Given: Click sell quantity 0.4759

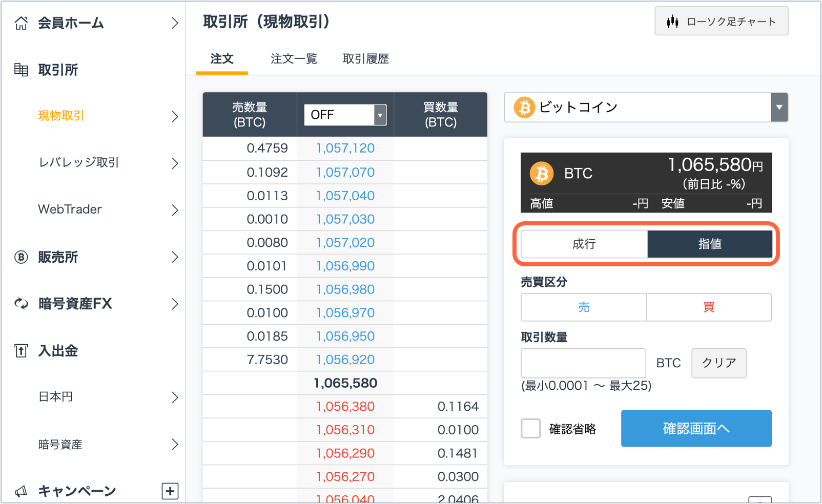Looking at the screenshot, I should pos(268,149).
